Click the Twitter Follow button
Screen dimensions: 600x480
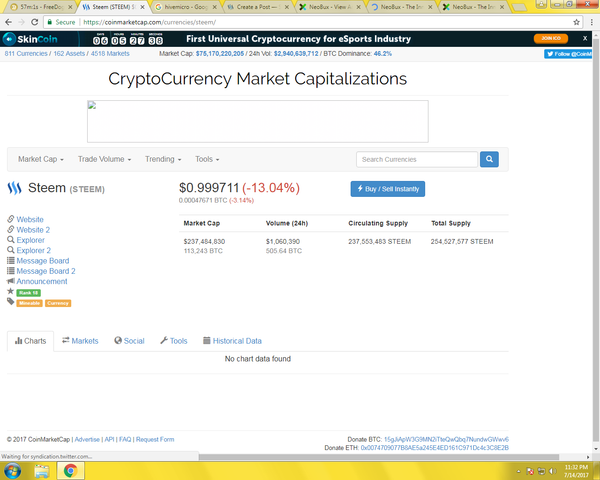568,54
